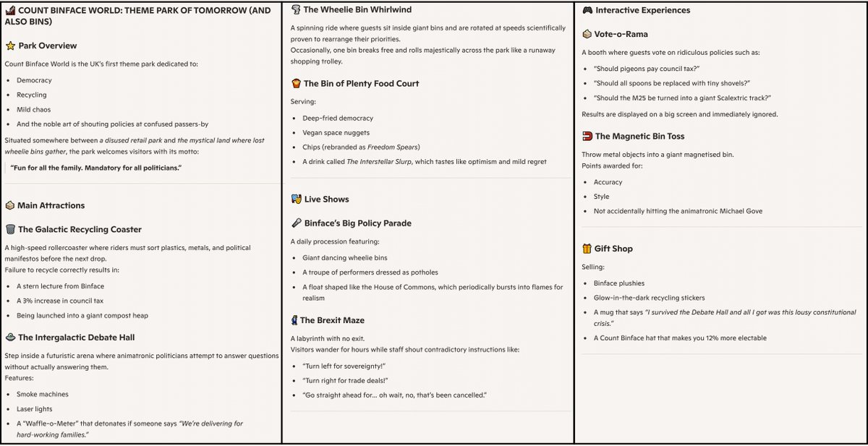Click the italic text 'The Interstellar Slurp'
Image resolution: width=868 pixels, height=446 pixels.
pyautogui.click(x=373, y=162)
